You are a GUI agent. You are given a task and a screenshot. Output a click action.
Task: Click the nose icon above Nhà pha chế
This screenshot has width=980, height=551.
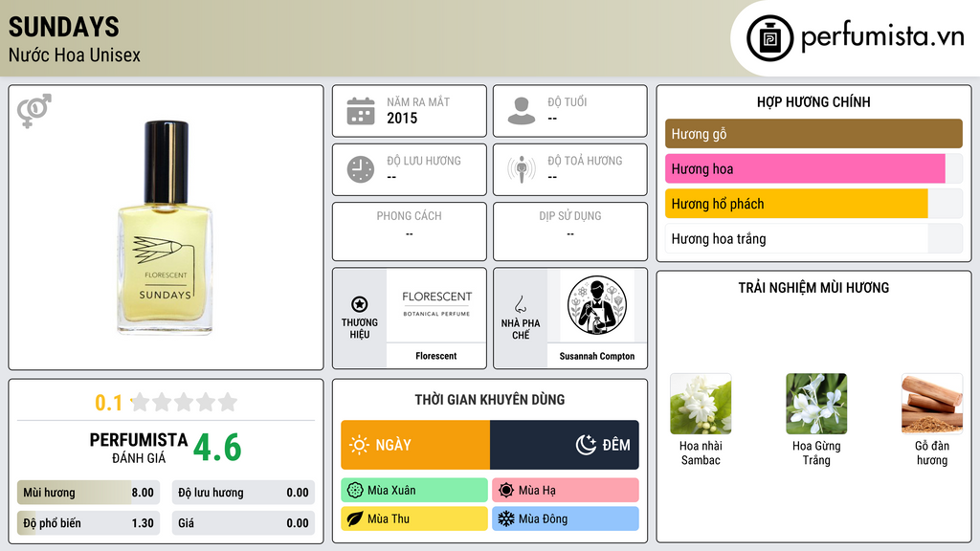click(x=520, y=304)
